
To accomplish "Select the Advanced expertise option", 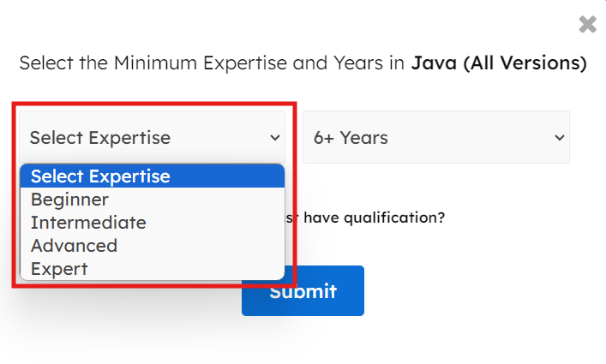I will pyautogui.click(x=74, y=246).
